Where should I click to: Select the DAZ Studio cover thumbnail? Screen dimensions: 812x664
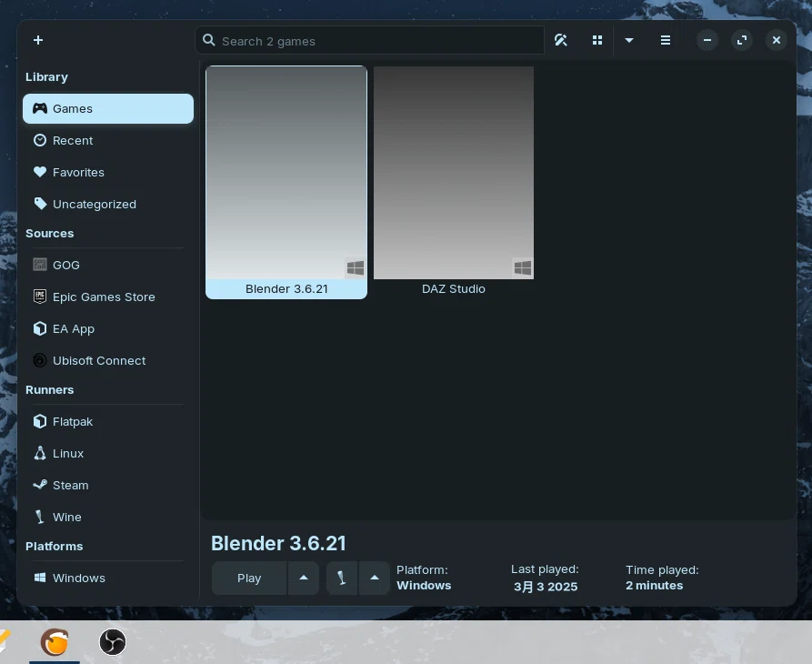point(454,173)
